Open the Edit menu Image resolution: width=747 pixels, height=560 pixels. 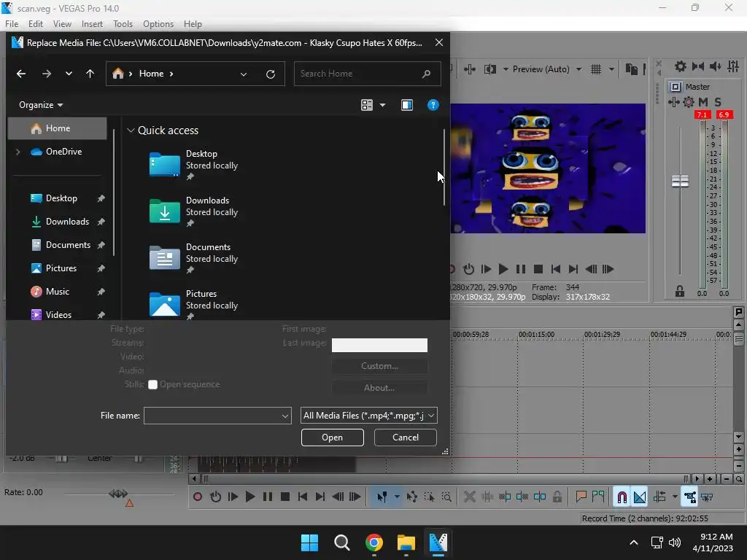click(36, 24)
